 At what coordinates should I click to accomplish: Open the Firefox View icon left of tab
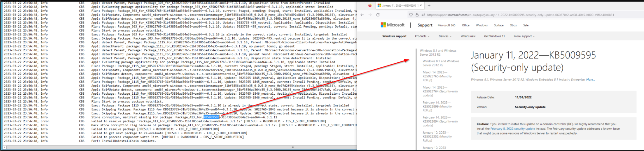coord(370,5)
